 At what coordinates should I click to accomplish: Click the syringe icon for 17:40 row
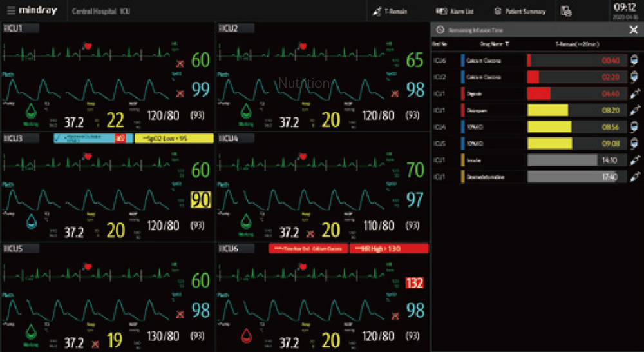pyautogui.click(x=634, y=177)
